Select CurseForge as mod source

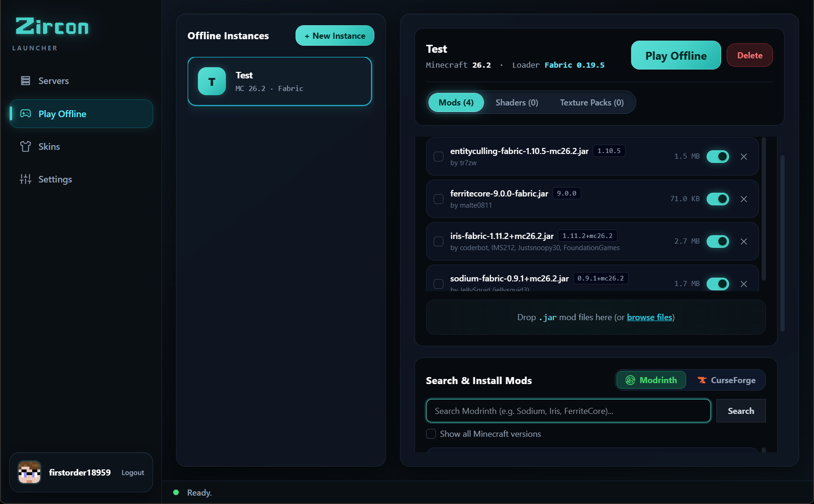coord(726,380)
